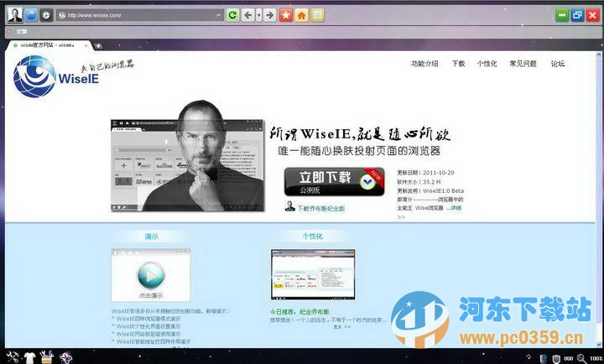Click the 今日推荐：纪念乔布斯 link
Screen dimensions: 604x364
(x=299, y=312)
